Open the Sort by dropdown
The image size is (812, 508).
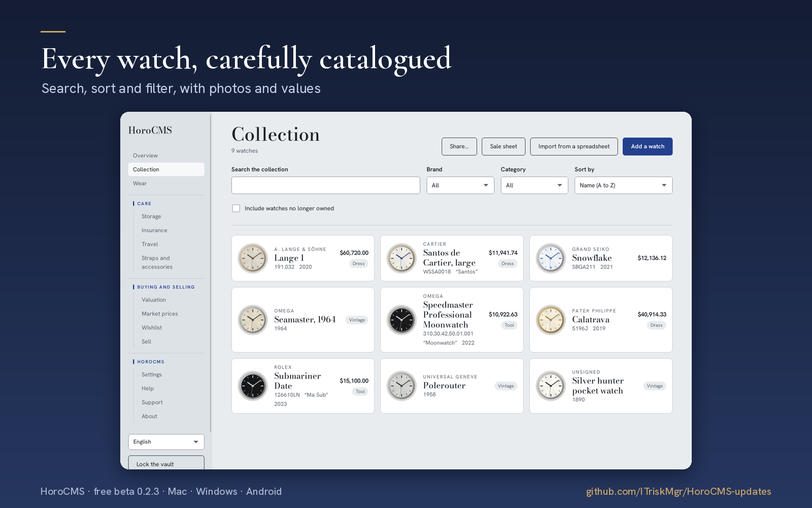(623, 185)
